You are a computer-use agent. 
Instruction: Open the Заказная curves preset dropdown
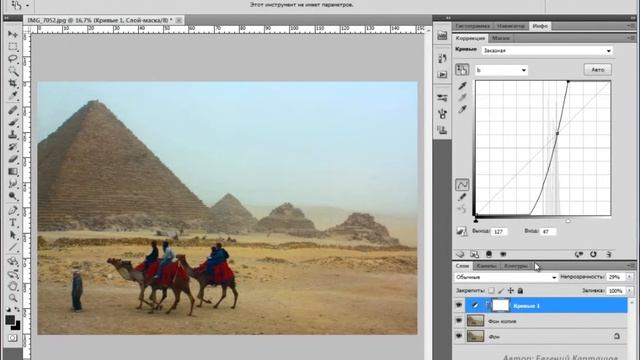[x=547, y=51]
